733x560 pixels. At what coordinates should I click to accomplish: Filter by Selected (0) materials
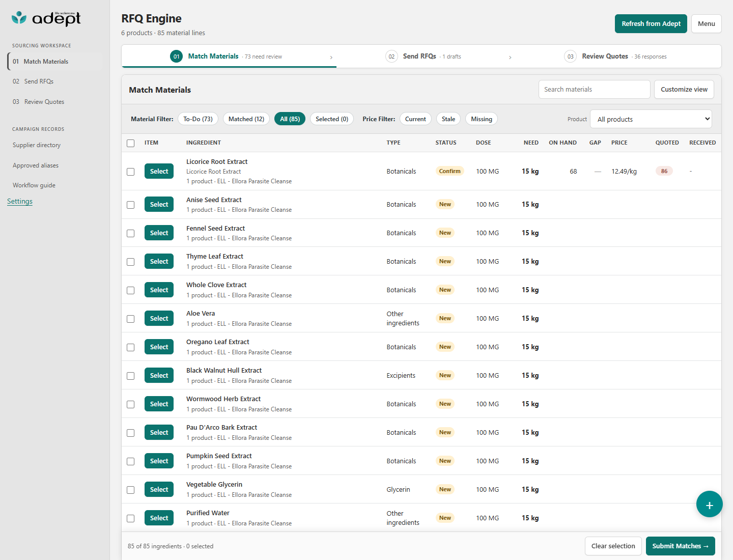click(332, 119)
